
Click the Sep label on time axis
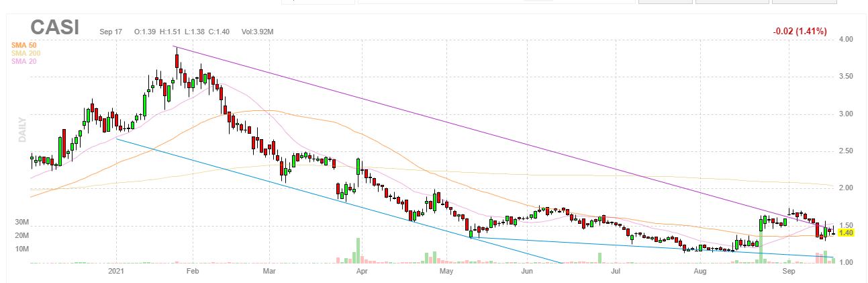789,272
